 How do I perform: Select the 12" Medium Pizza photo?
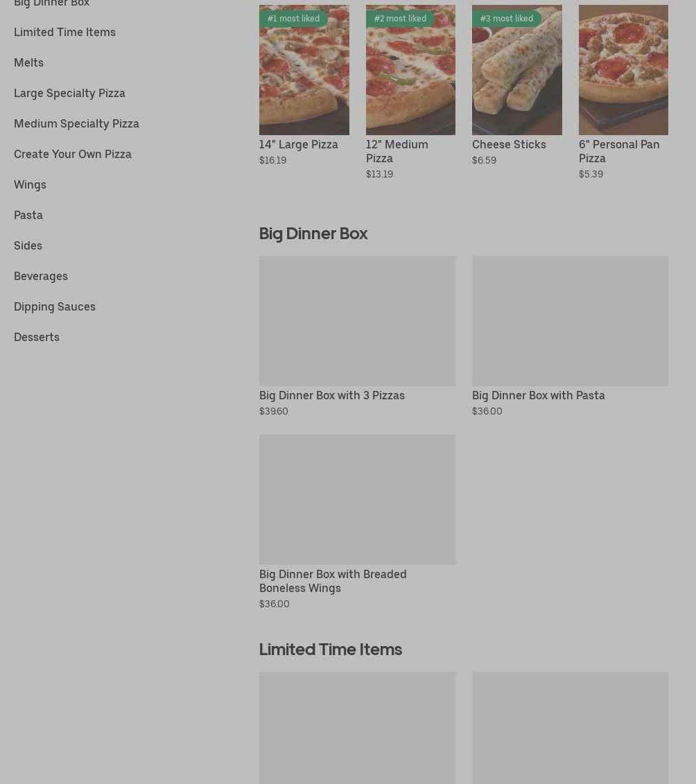410,70
